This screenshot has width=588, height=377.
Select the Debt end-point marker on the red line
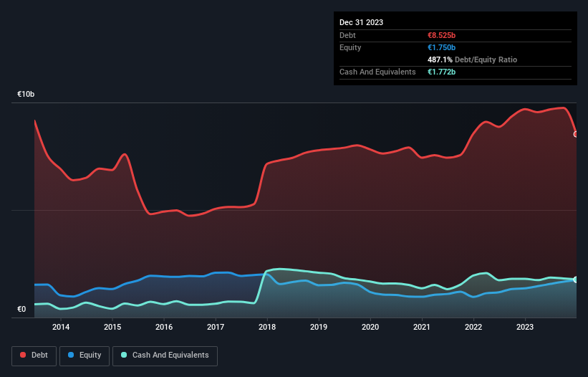coord(576,134)
